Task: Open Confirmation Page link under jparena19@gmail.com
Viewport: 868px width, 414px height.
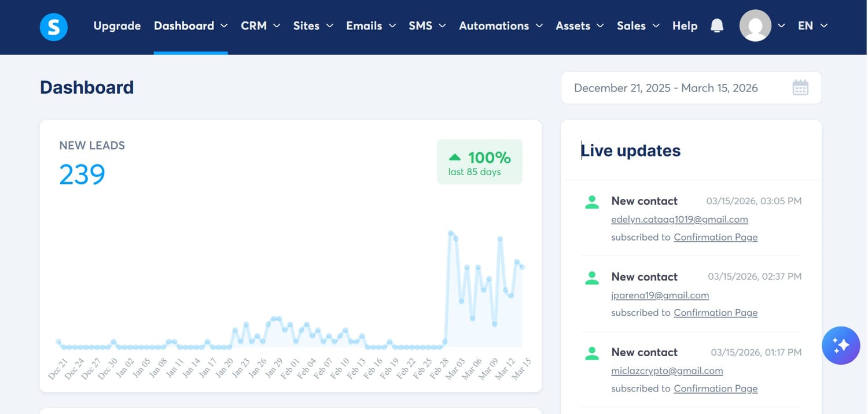Action: point(715,313)
